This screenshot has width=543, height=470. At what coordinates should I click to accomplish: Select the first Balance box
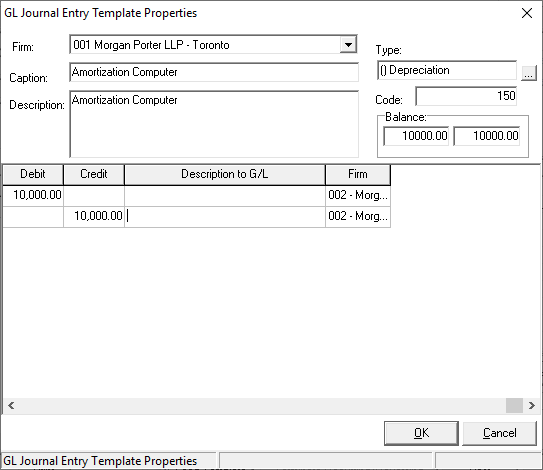(x=416, y=136)
